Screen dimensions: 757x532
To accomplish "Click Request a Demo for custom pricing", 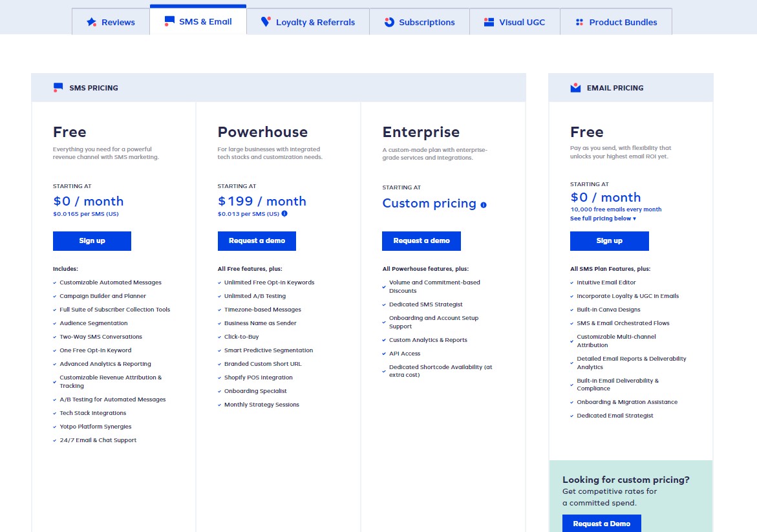I will [x=602, y=524].
